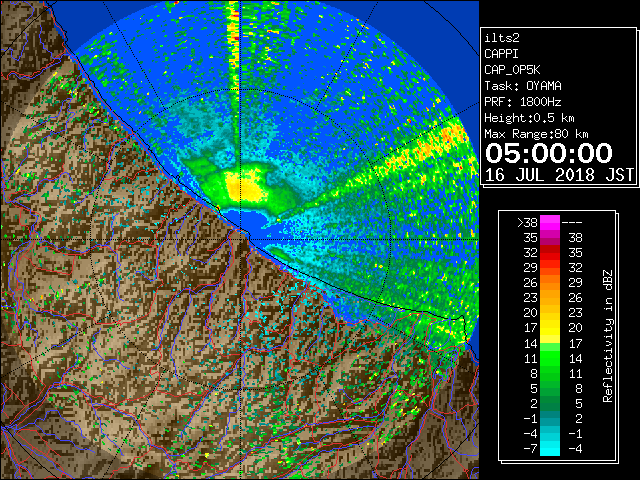This screenshot has height=480, width=640.
Task: Click the yellow echo core just north of the radar center
Action: pyautogui.click(x=245, y=187)
